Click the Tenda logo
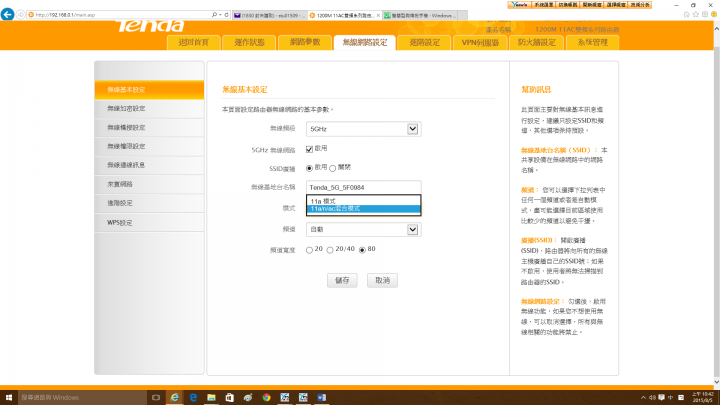Viewport: 720px width, 405px height. click(x=150, y=26)
